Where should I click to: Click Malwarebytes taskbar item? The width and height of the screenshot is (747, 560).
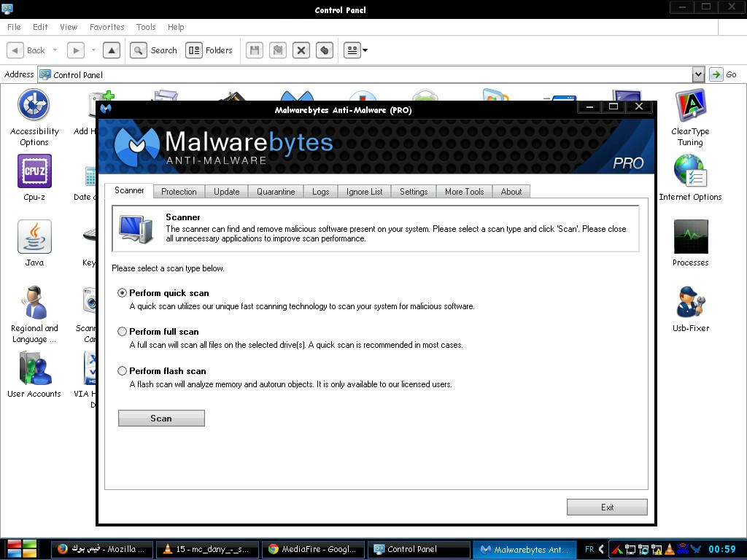525,549
